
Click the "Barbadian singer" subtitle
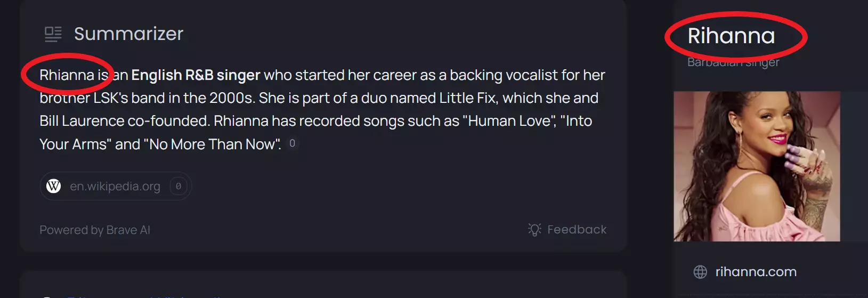click(733, 62)
